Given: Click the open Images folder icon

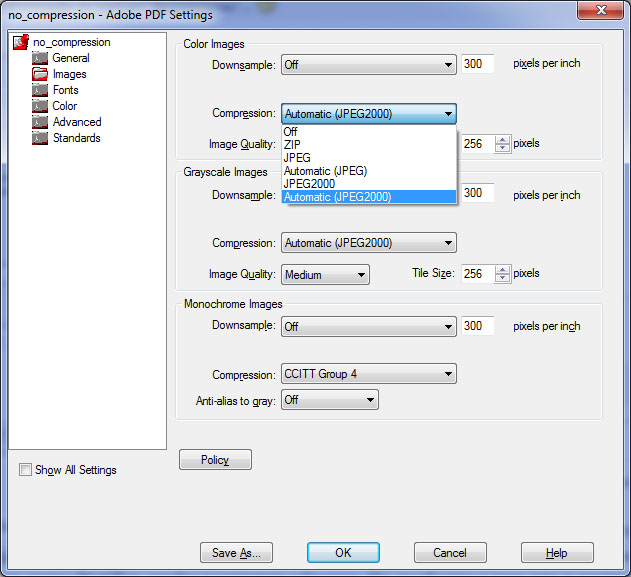Looking at the screenshot, I should point(40,74).
